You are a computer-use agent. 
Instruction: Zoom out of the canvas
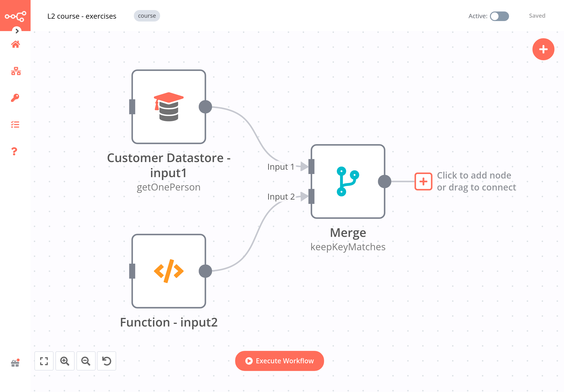(x=86, y=361)
